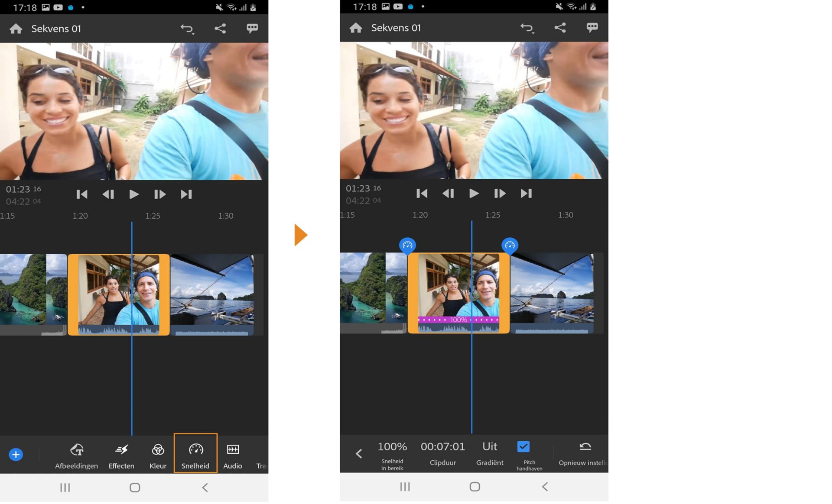This screenshot has width=832, height=504.
Task: Open undo dropdown in left header
Action: [187, 29]
